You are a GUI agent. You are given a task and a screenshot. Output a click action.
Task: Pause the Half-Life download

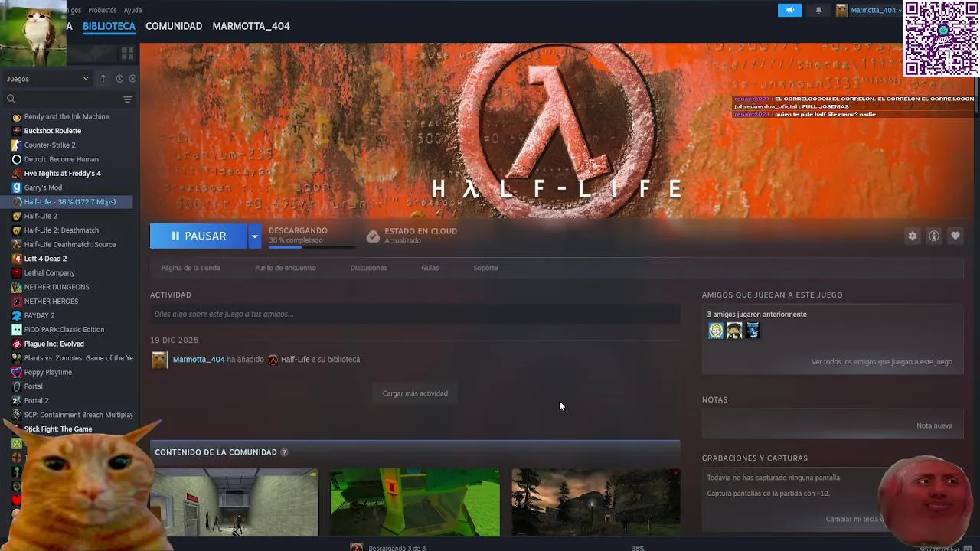pyautogui.click(x=198, y=236)
